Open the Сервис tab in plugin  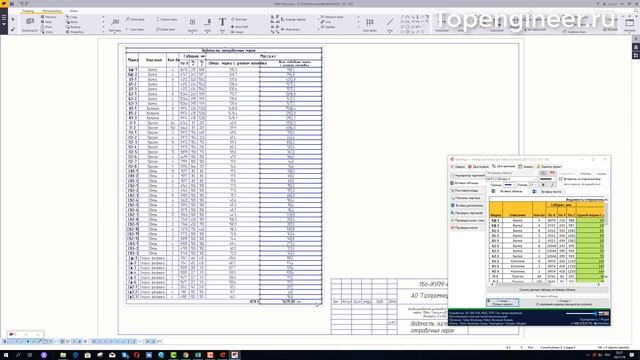458,167
